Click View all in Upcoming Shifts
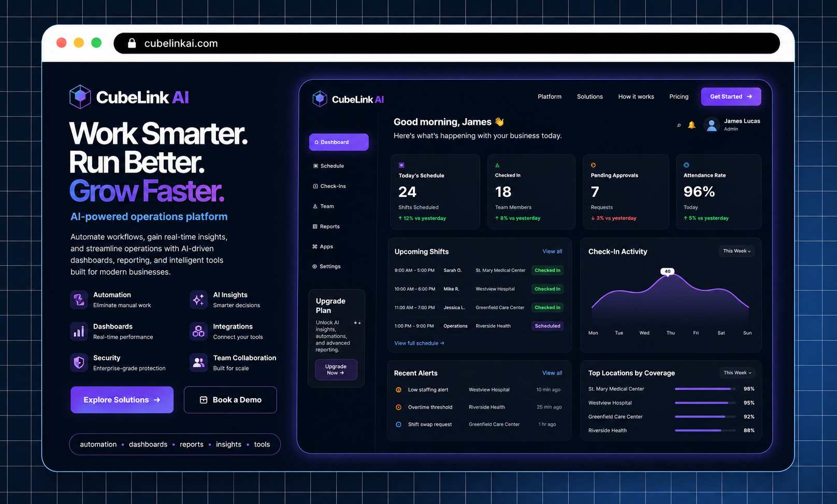 (x=552, y=251)
